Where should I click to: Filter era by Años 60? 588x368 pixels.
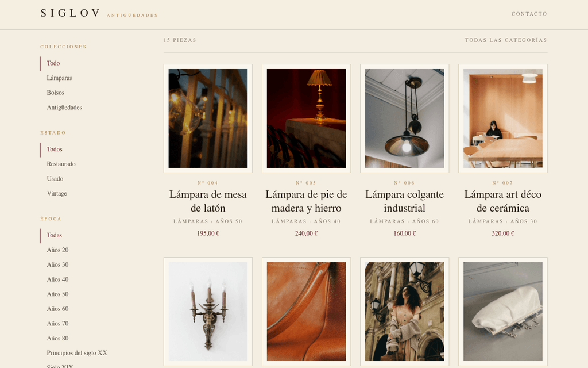(x=58, y=308)
